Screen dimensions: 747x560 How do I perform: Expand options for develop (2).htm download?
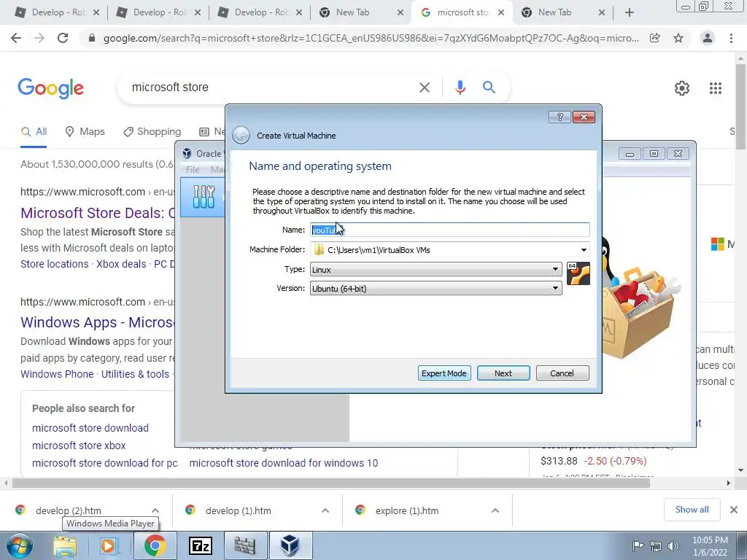(155, 510)
